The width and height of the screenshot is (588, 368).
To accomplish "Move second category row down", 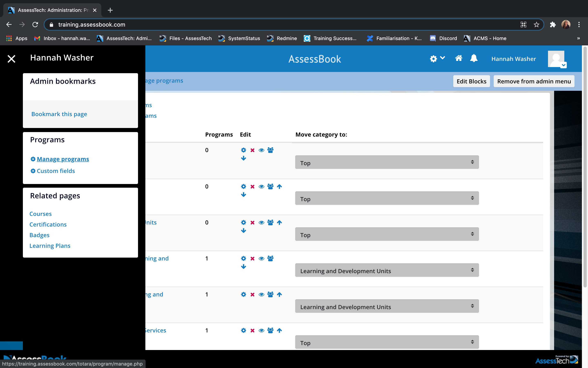I will point(243,195).
